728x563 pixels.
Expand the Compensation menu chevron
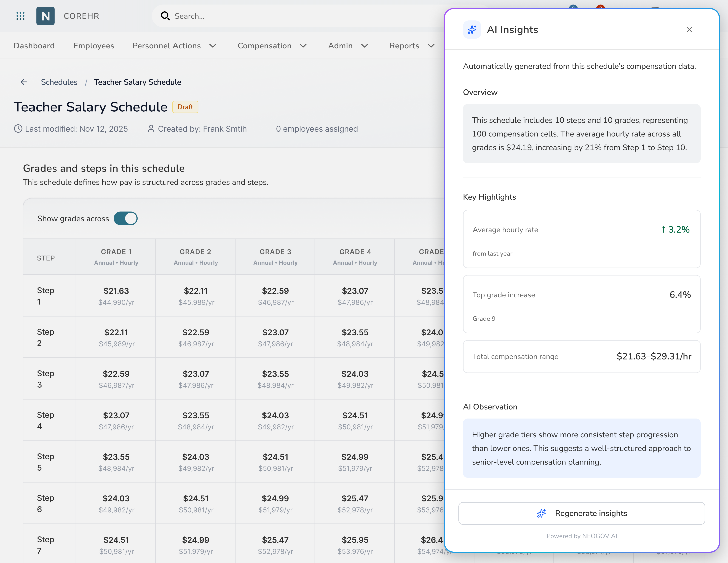pos(303,46)
